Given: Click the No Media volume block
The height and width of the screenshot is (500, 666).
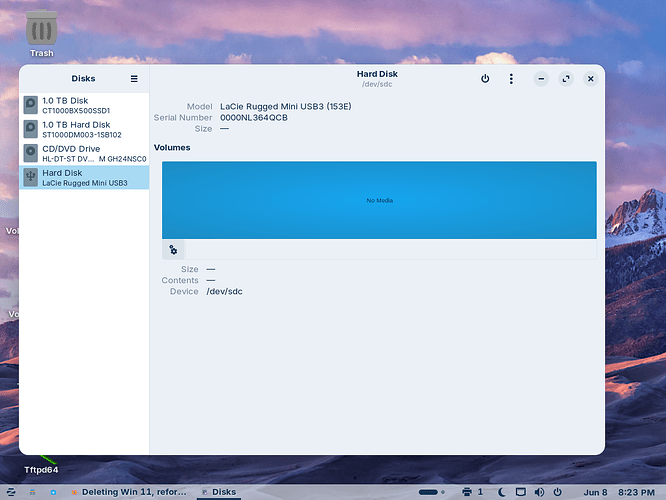Looking at the screenshot, I should point(379,200).
